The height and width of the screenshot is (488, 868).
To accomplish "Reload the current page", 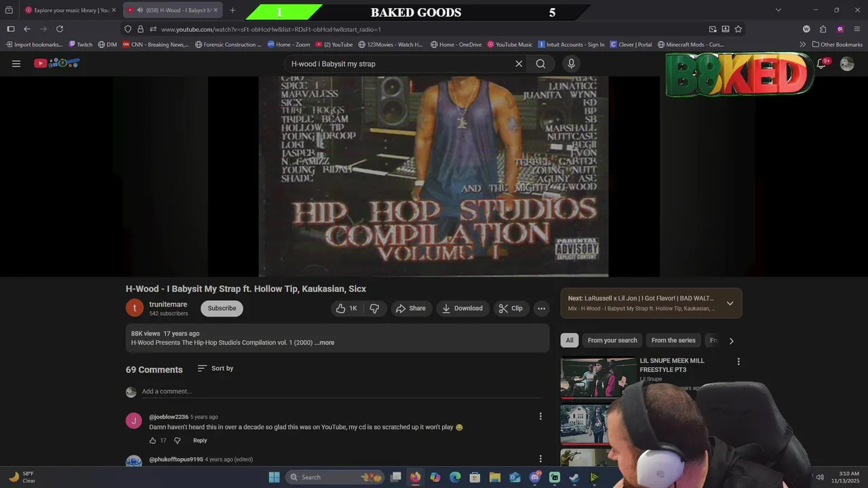I will click(60, 29).
